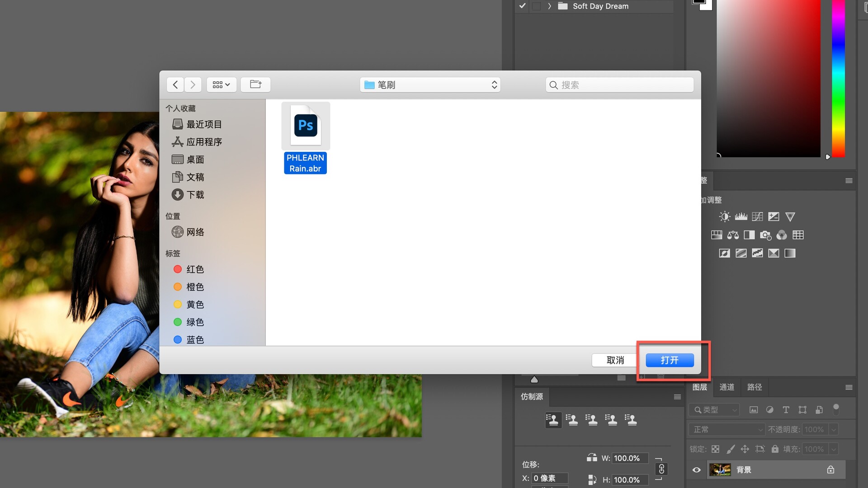Toggle lock position
The height and width of the screenshot is (488, 868).
click(x=745, y=449)
